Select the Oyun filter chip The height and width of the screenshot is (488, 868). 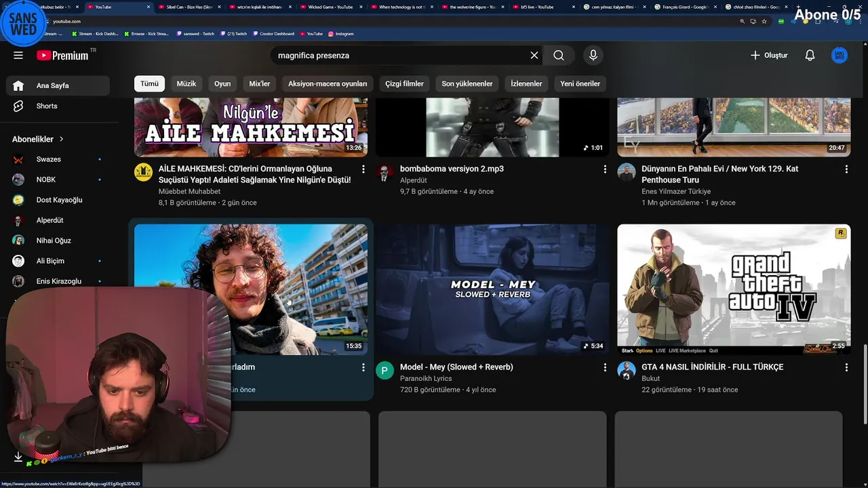222,83
